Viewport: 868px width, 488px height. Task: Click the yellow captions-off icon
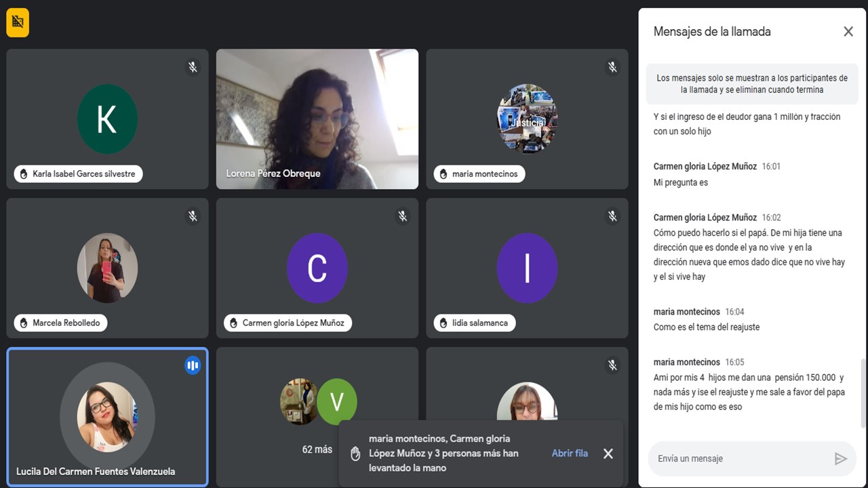(18, 22)
